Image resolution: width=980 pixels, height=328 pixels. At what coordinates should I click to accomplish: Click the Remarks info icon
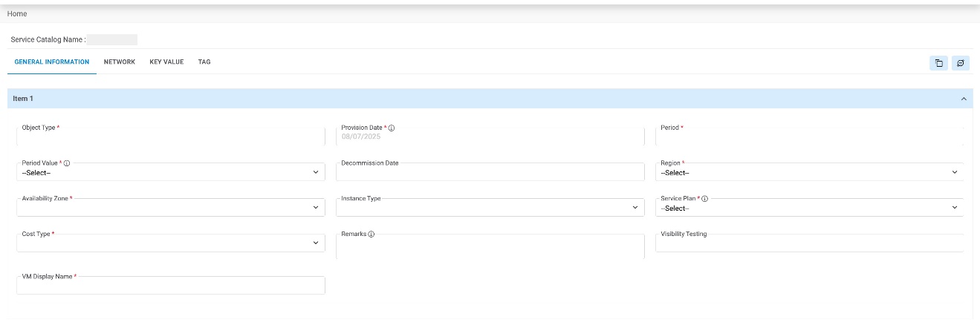coord(371,234)
